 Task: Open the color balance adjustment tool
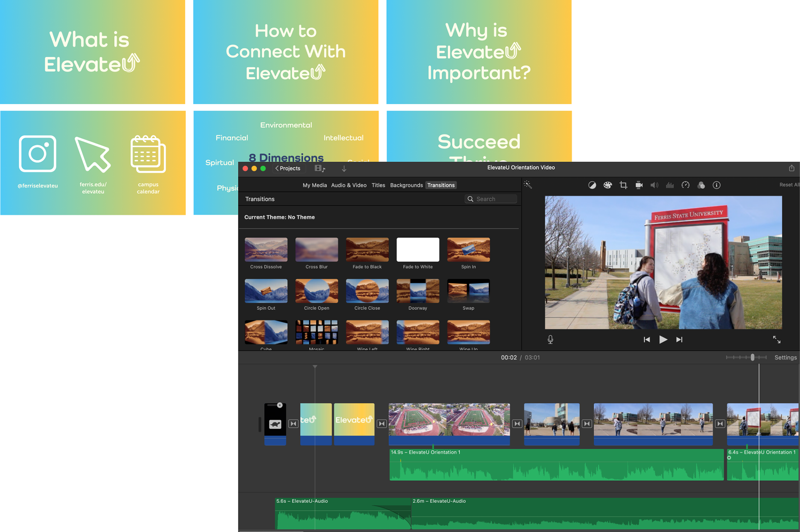click(592, 185)
